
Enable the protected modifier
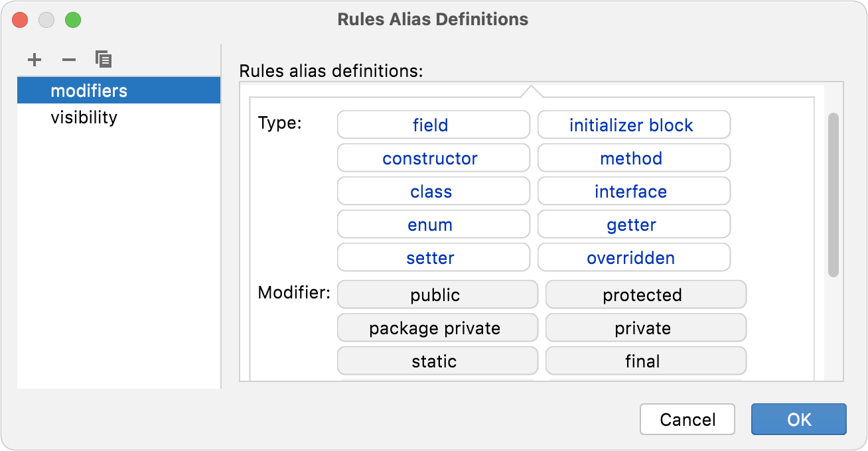tap(646, 294)
